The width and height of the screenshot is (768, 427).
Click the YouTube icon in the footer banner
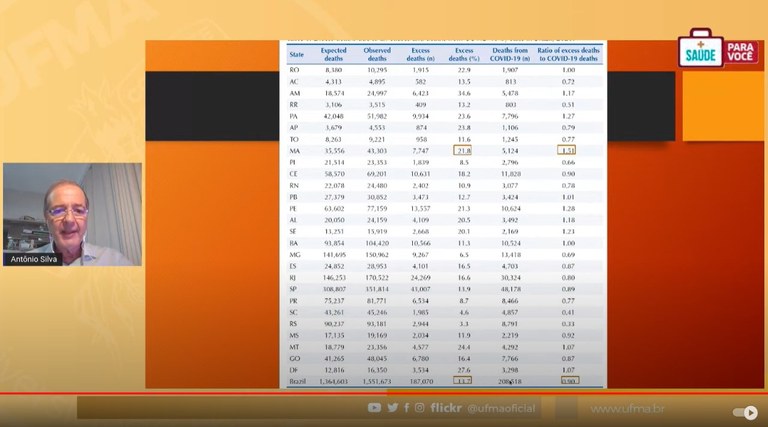pyautogui.click(x=374, y=408)
